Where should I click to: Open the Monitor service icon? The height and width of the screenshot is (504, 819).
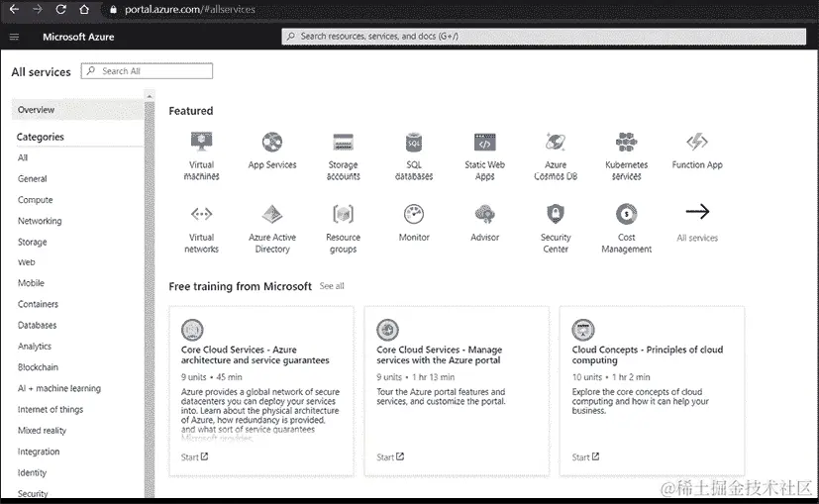tap(414, 214)
